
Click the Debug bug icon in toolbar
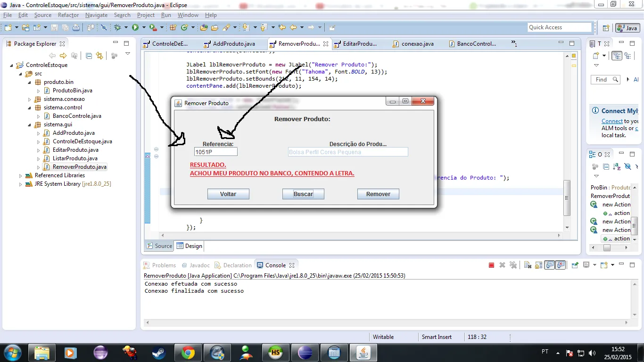pyautogui.click(x=117, y=28)
